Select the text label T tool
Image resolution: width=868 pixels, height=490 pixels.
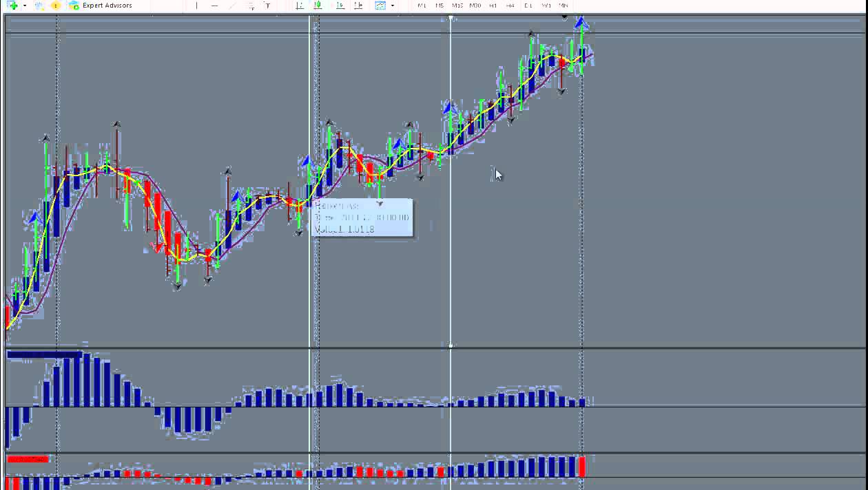[267, 6]
